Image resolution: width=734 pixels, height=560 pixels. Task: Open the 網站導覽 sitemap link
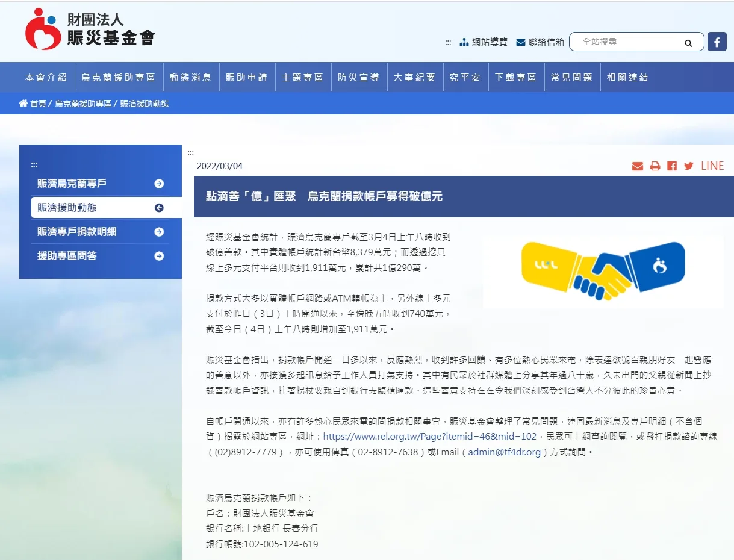484,42
